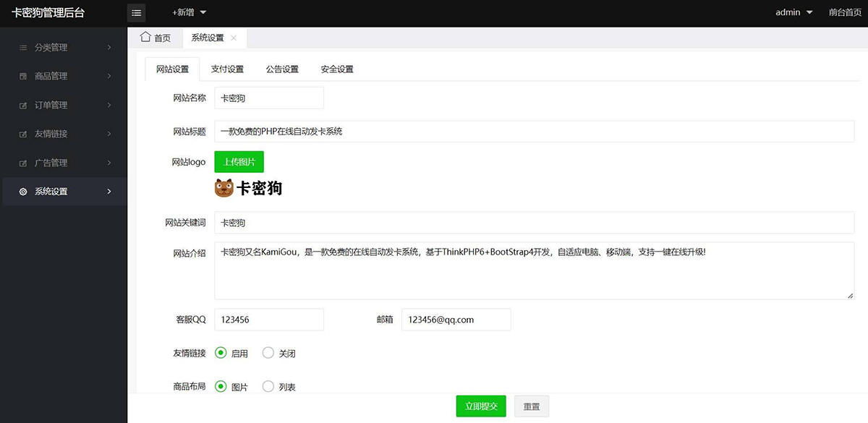Click the 立即提交 button
Viewport: 868px width, 423px height.
[x=481, y=406]
